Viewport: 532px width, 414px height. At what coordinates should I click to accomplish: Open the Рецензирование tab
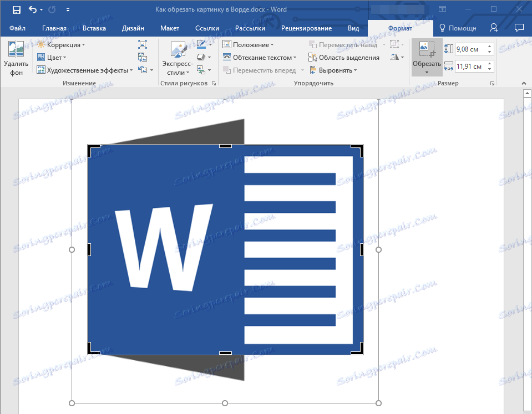(x=306, y=28)
